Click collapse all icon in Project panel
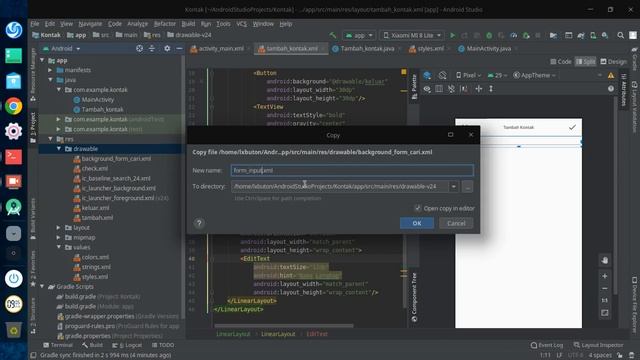640x360 pixels. [152, 49]
